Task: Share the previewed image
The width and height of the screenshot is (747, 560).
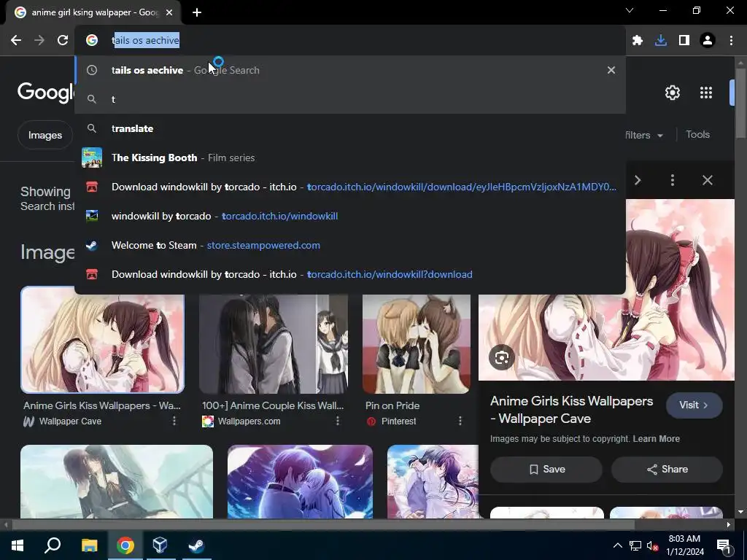Action: 667,470
